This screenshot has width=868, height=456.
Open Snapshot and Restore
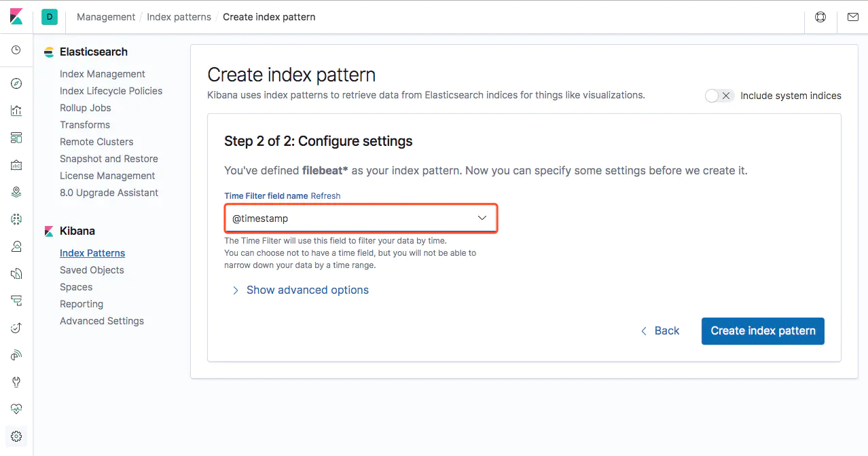point(109,159)
